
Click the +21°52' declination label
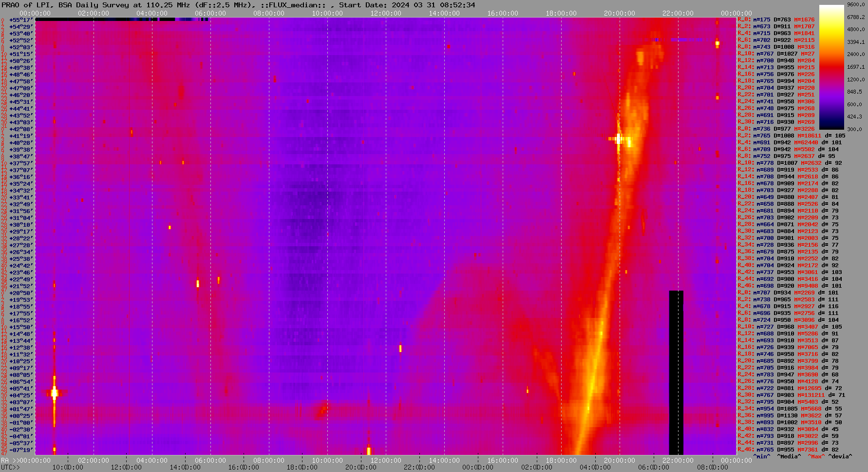click(x=21, y=286)
